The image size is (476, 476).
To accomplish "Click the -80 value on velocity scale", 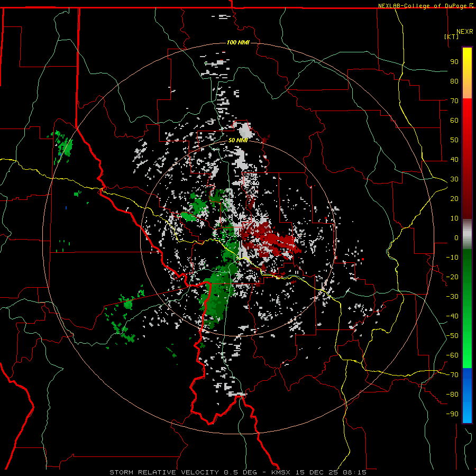I will [x=452, y=395].
